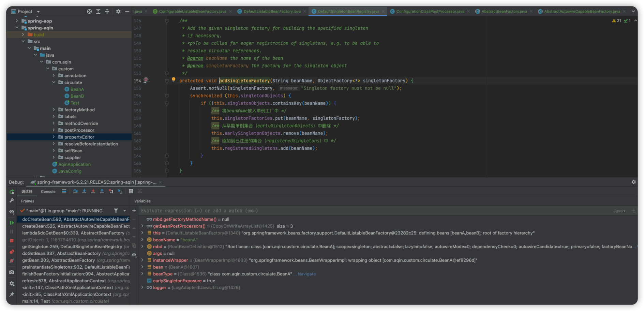This screenshot has height=311, width=644.
Task: Open JavaConfig class
Action: [70, 171]
